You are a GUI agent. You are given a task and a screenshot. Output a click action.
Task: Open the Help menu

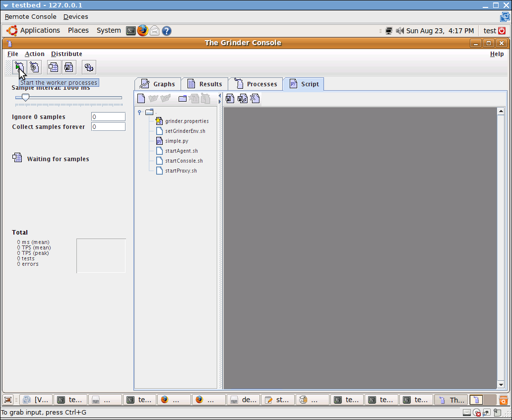(x=497, y=54)
